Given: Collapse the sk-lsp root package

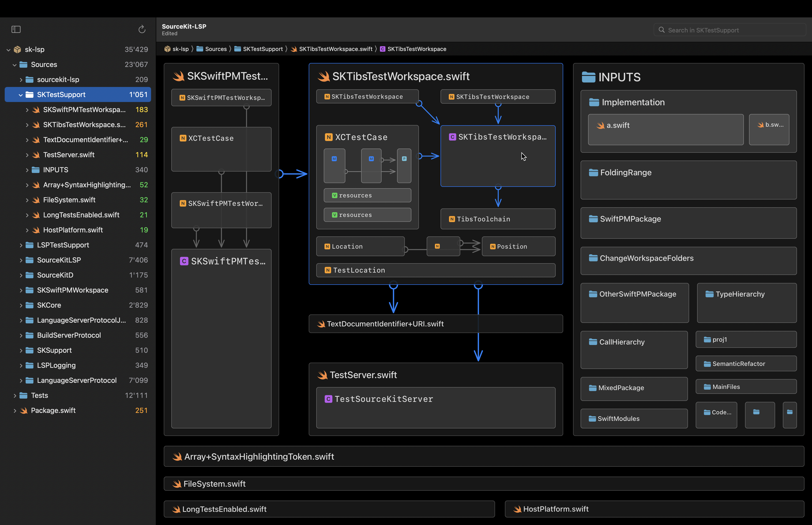Looking at the screenshot, I should [8, 50].
